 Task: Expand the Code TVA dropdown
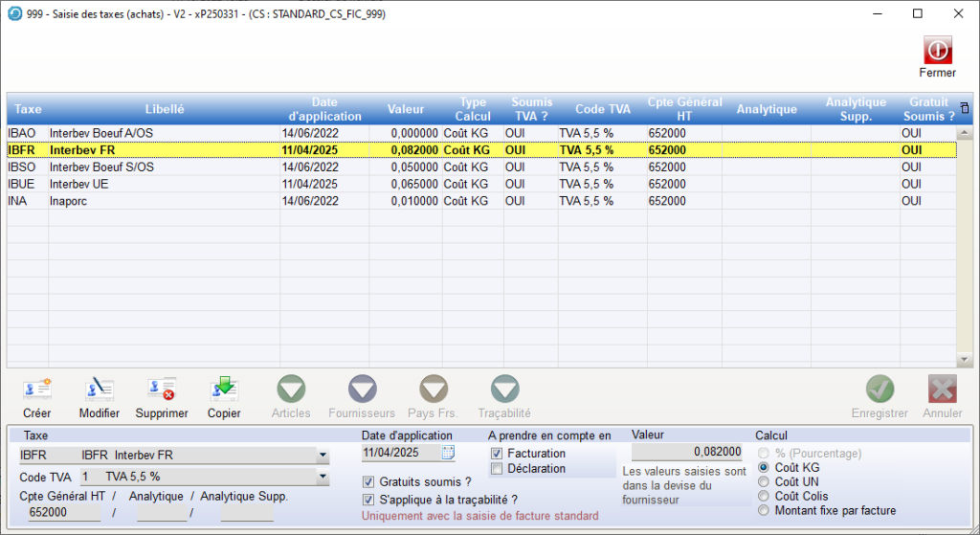323,476
